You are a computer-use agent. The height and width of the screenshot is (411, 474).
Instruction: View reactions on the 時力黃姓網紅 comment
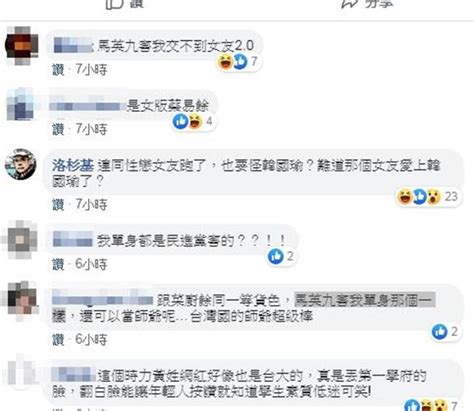pos(430,406)
